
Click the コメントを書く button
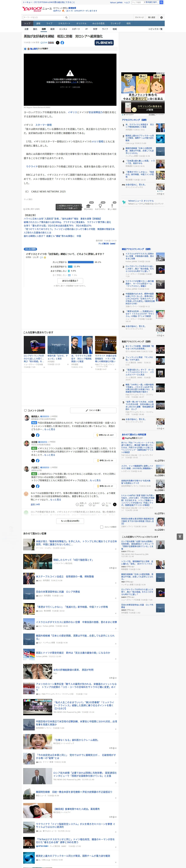tap(93, 410)
